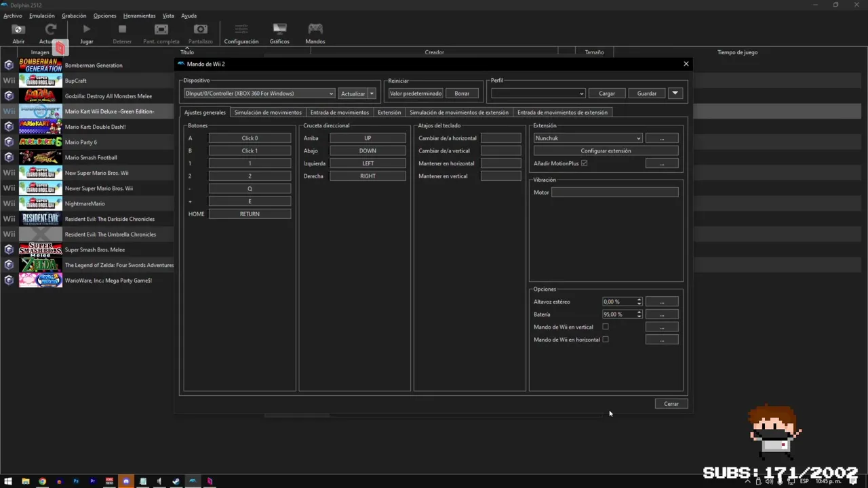Select the Bomberman Generation banner thumbnail

point(40,65)
